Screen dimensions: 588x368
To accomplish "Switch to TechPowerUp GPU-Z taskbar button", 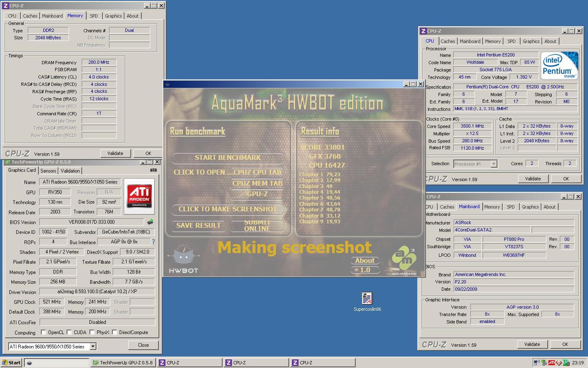I will pyautogui.click(x=122, y=362).
